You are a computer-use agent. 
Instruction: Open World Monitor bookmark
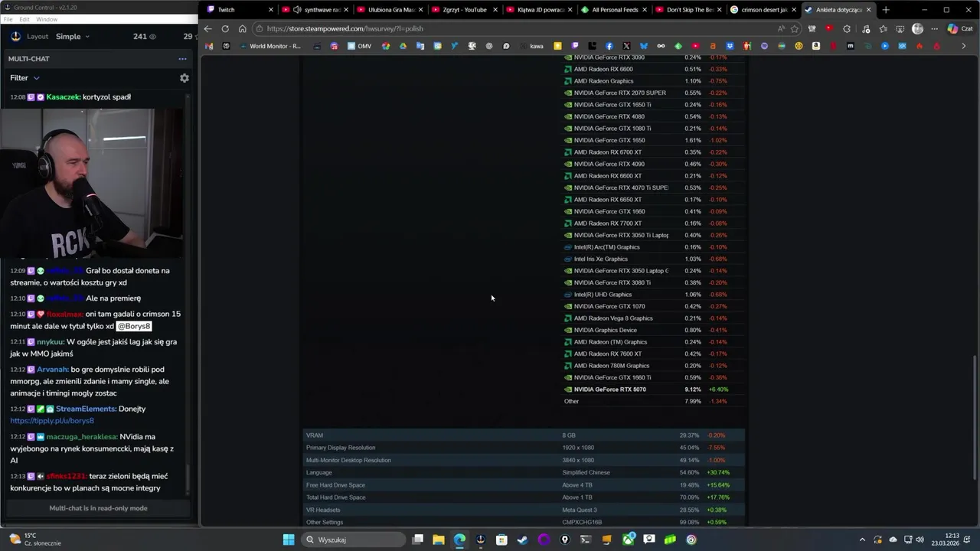[270, 46]
